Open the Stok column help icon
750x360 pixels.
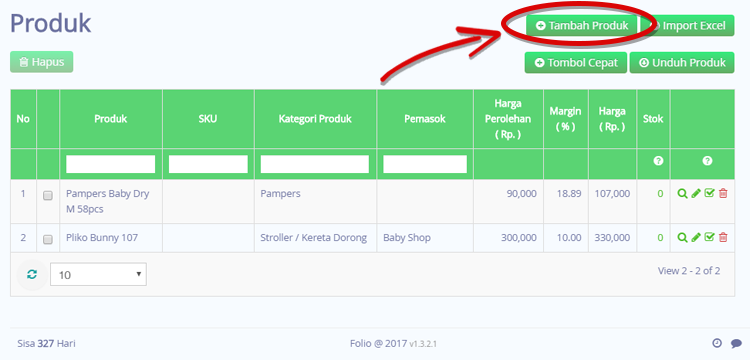(x=658, y=161)
